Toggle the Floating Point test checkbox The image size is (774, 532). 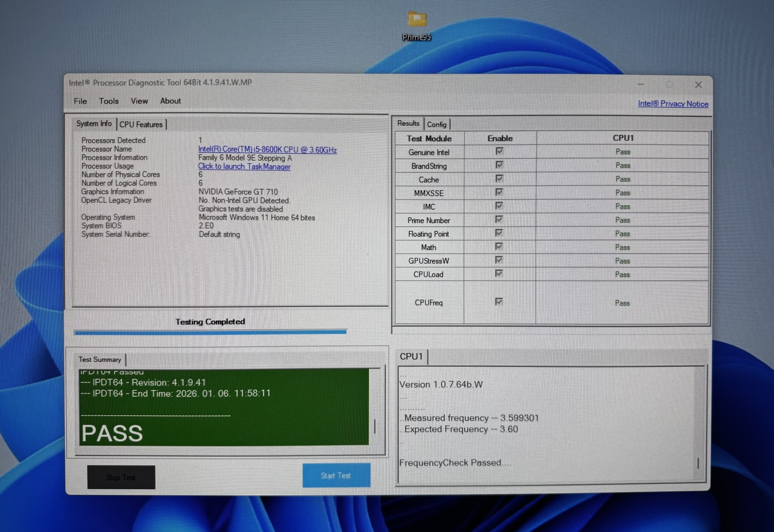[499, 233]
